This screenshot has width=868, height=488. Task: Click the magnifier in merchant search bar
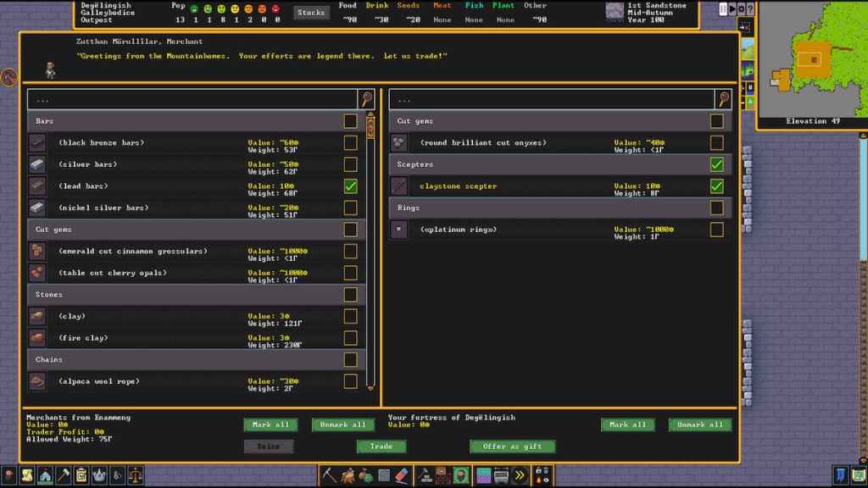coord(366,99)
